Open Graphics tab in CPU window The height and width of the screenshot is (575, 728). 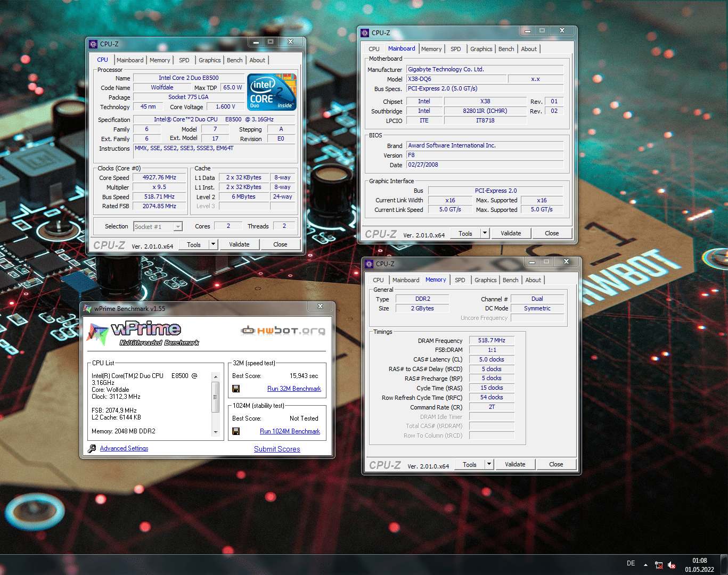click(210, 60)
